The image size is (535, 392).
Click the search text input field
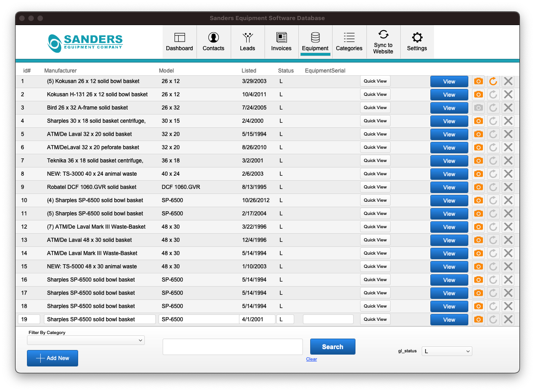(233, 347)
